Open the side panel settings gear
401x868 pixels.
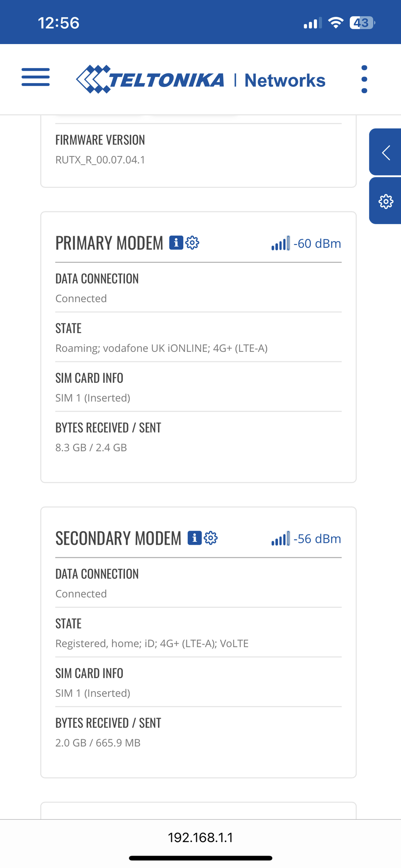pyautogui.click(x=385, y=201)
